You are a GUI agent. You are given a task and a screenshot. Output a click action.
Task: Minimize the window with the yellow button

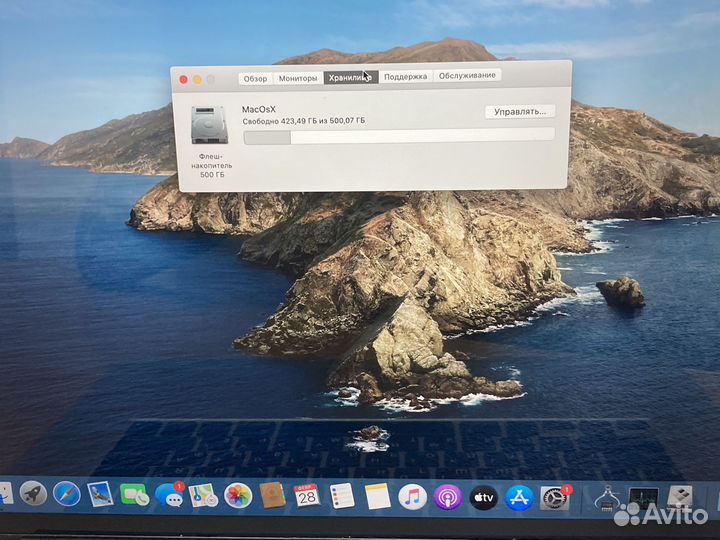197,80
